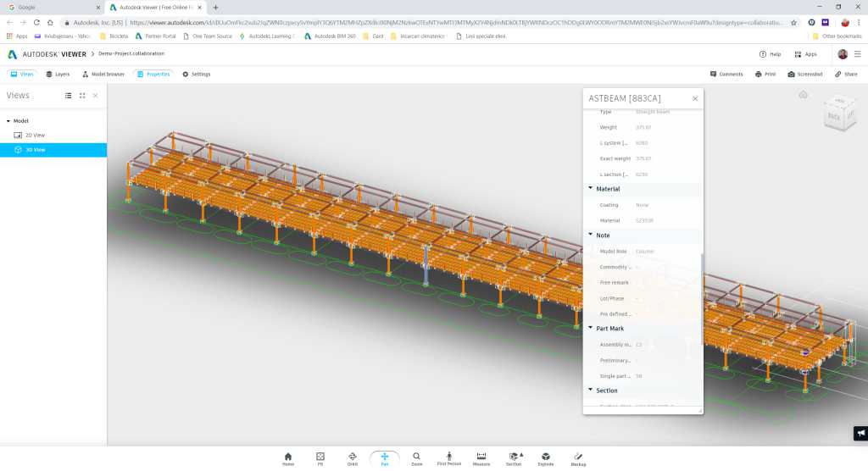Click the view cube home icon
This screenshot has height=471, width=868.
coord(803,95)
